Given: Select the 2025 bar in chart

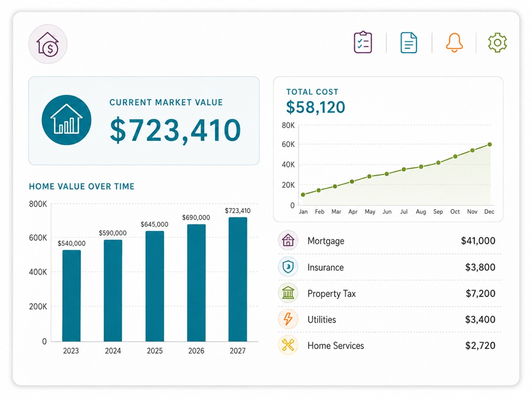Looking at the screenshot, I should [x=155, y=286].
